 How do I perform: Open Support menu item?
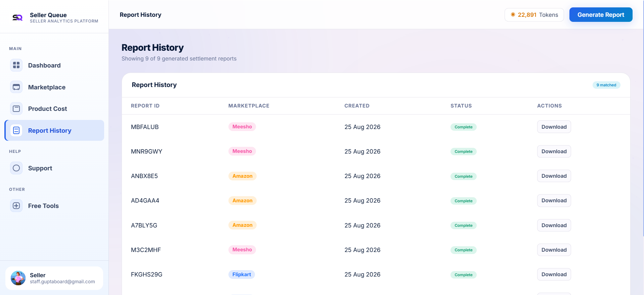point(54,168)
